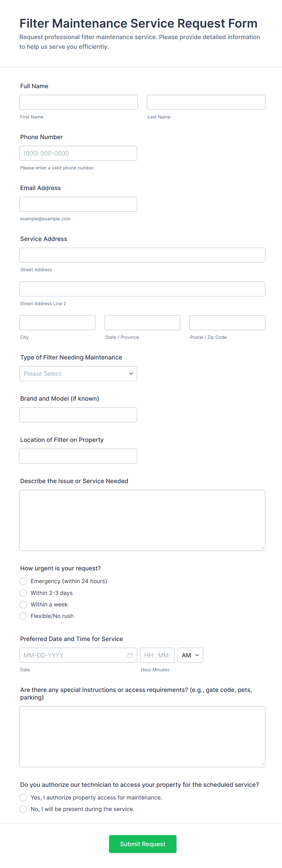Authorize property access for maintenance
This screenshot has height=868, width=282.
(23, 797)
